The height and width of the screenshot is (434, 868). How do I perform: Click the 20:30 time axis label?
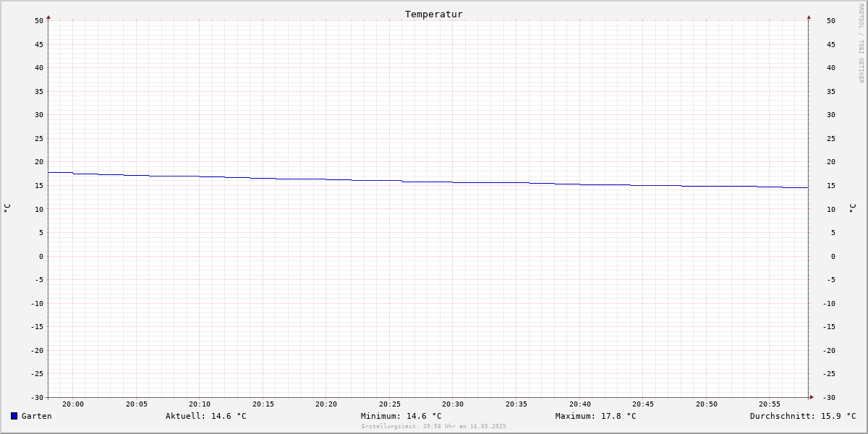[x=453, y=404]
